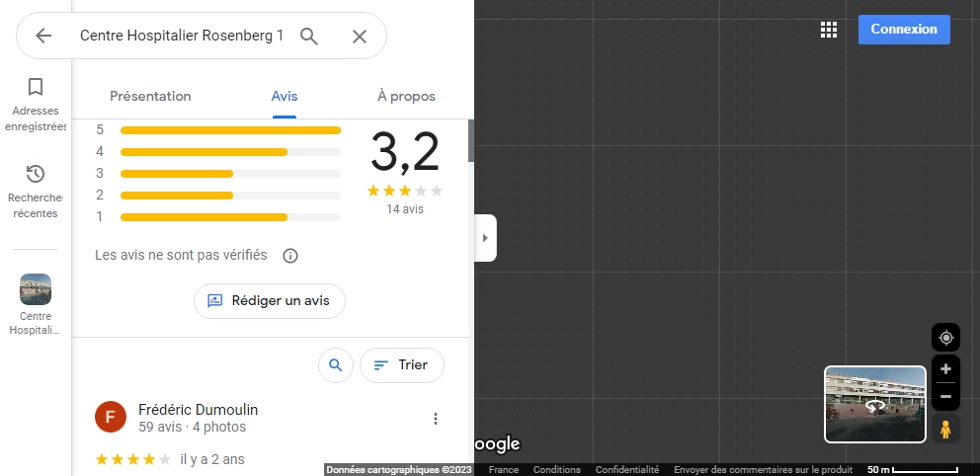This screenshot has width=980, height=476.
Task: Zoom in on the map
Action: click(945, 369)
